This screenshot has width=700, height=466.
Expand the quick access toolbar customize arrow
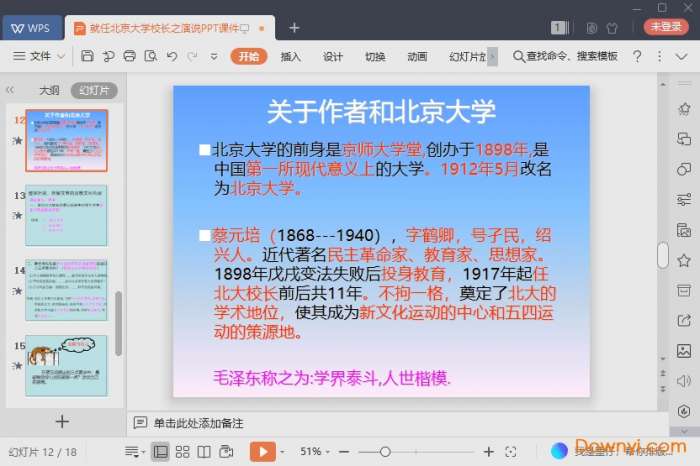(214, 57)
